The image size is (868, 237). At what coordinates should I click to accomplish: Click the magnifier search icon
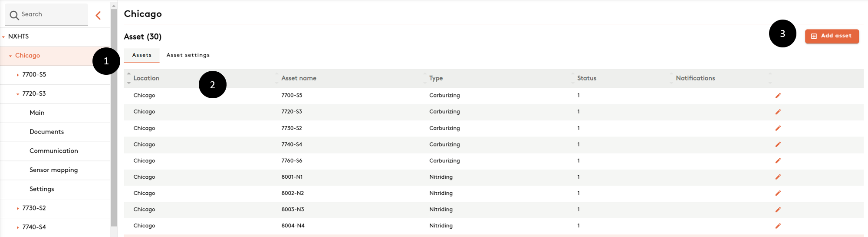[14, 15]
